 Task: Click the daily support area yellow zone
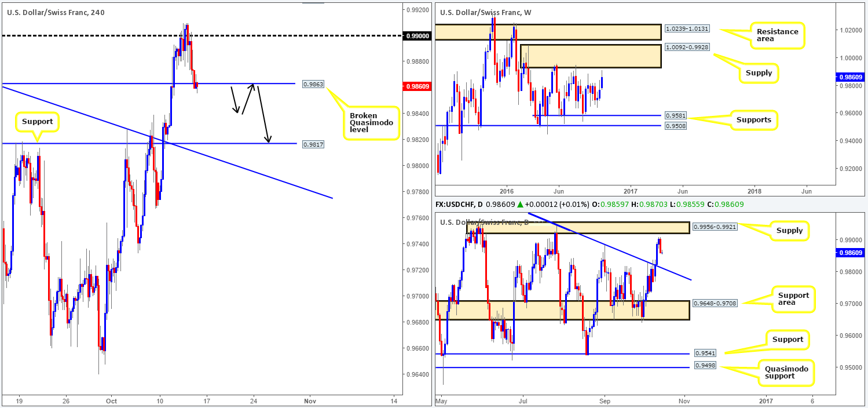tap(563, 311)
